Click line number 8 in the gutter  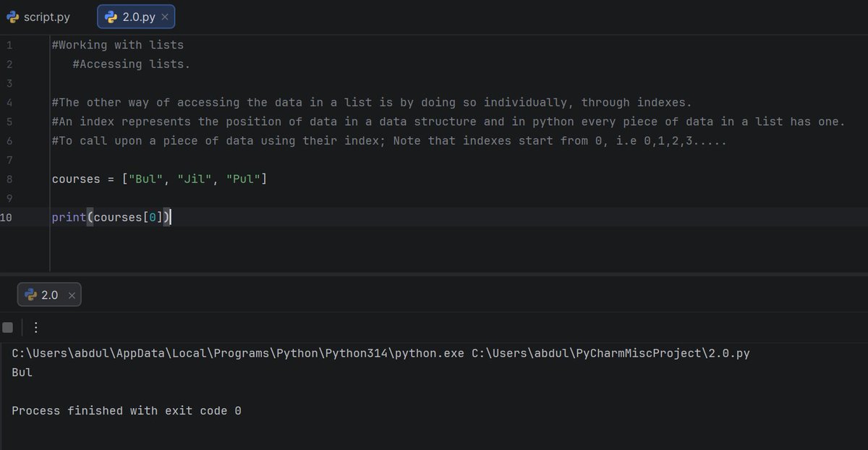coord(9,178)
